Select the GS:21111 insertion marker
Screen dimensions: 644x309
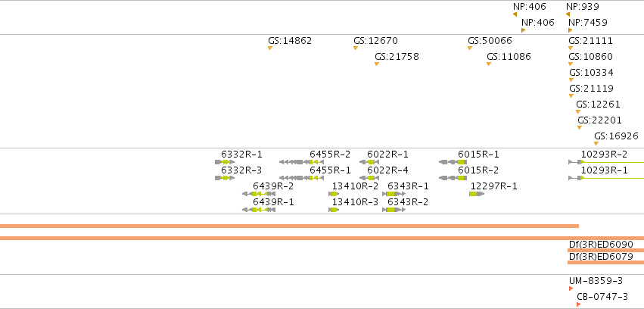click(571, 48)
